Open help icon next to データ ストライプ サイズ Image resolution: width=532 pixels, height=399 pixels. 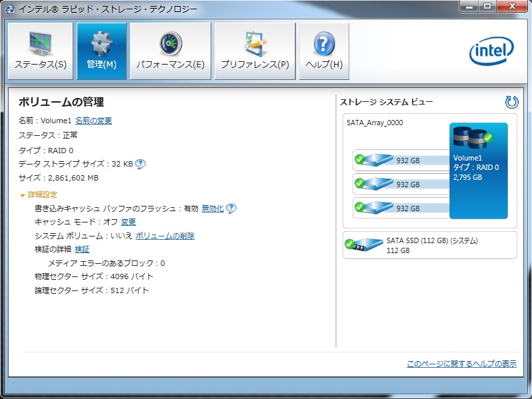point(140,164)
